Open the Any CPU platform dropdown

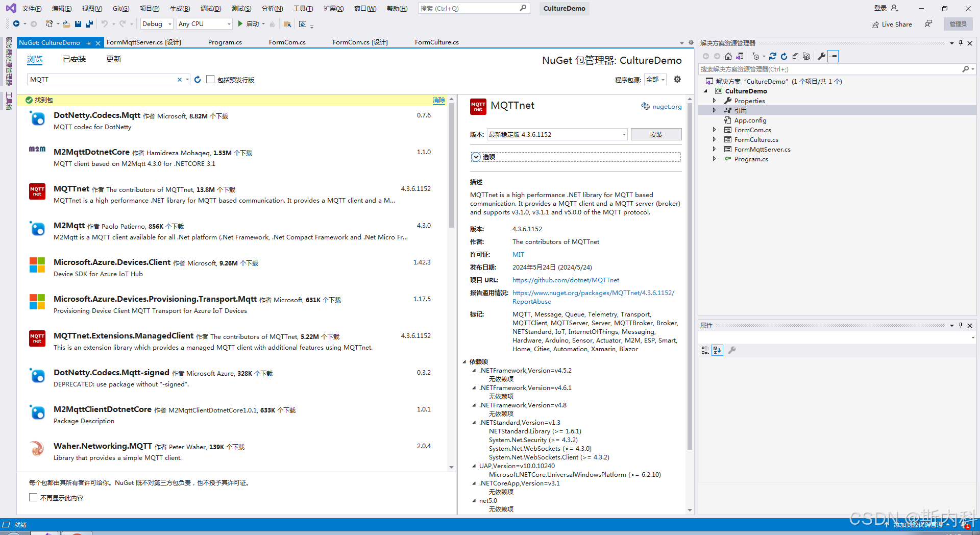click(204, 24)
